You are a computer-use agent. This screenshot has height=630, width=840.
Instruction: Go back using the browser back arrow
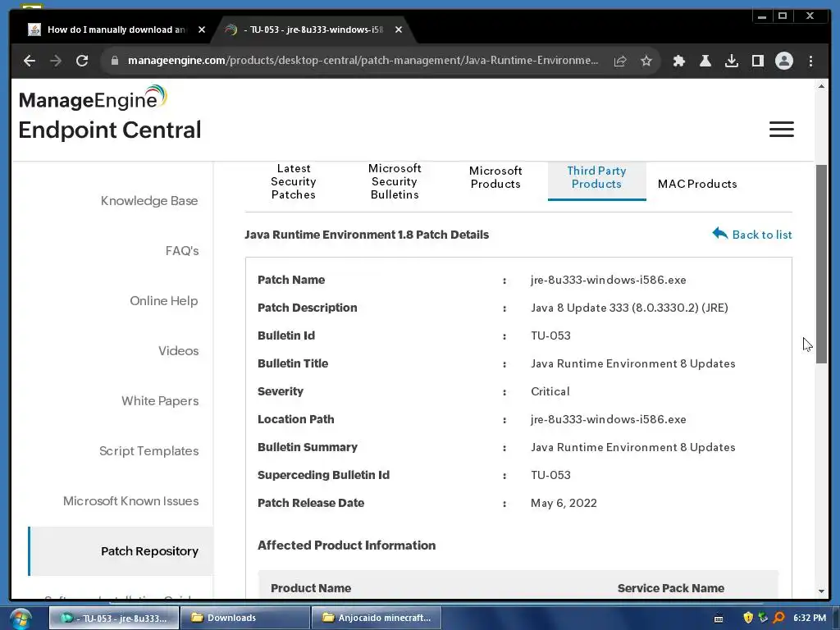30,61
